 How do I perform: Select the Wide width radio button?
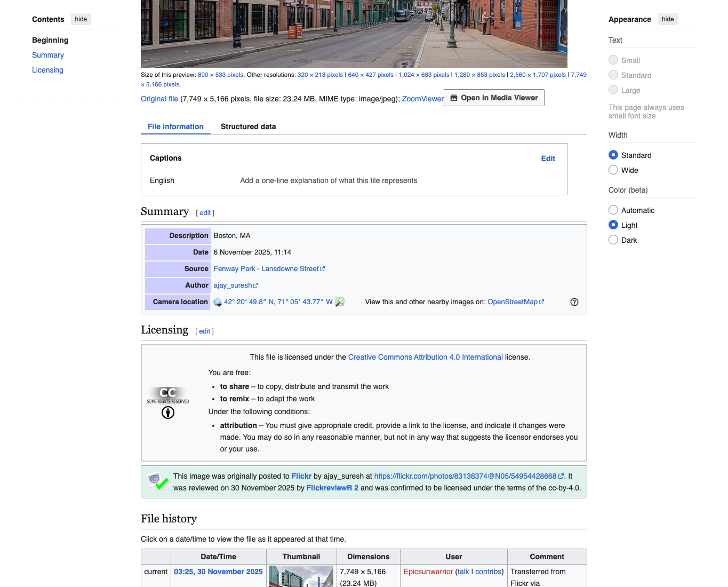[613, 170]
